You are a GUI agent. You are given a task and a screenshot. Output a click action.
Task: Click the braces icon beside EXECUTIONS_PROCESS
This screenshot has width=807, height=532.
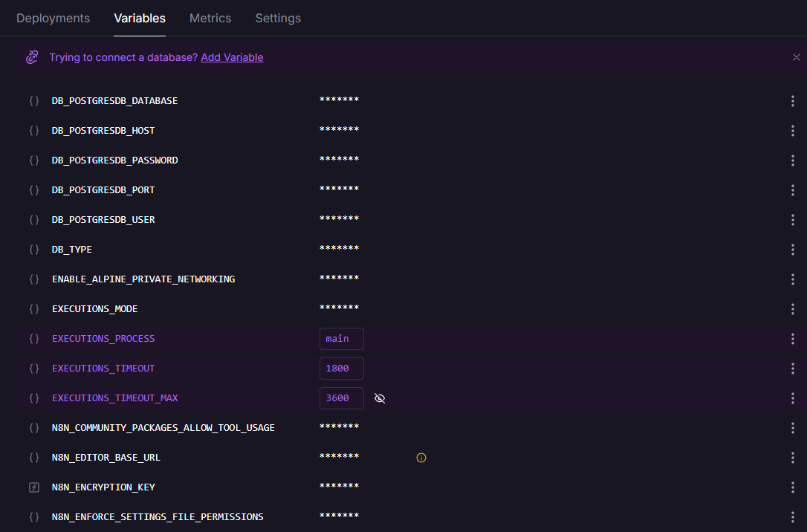click(x=34, y=339)
